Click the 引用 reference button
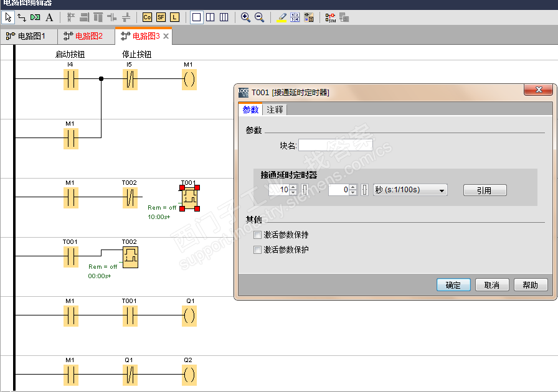Image resolution: width=558 pixels, height=392 pixels. [x=485, y=190]
